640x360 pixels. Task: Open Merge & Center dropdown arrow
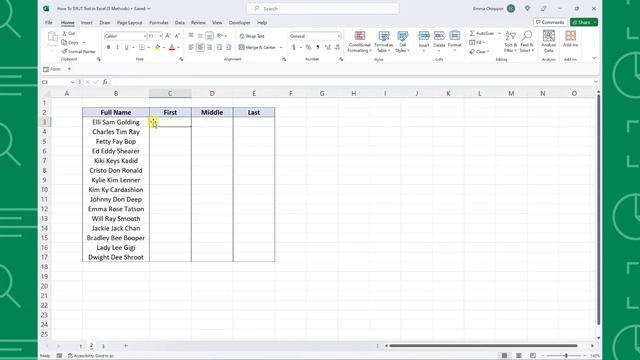coord(281,47)
